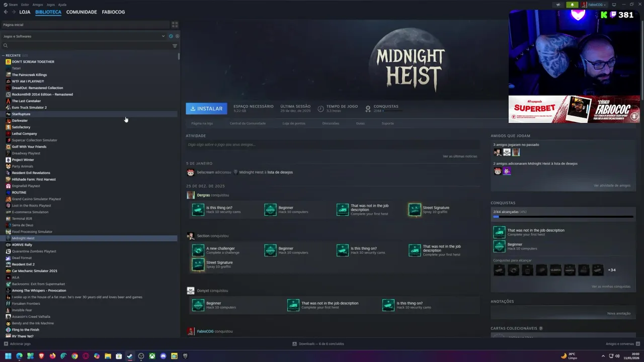Open the FABIOCOG profile tab

[x=113, y=12]
